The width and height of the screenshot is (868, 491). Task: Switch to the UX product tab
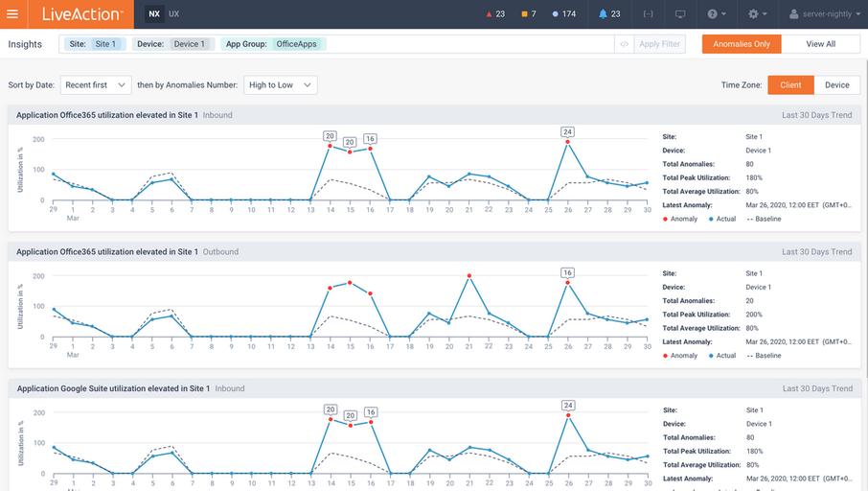[x=173, y=13]
